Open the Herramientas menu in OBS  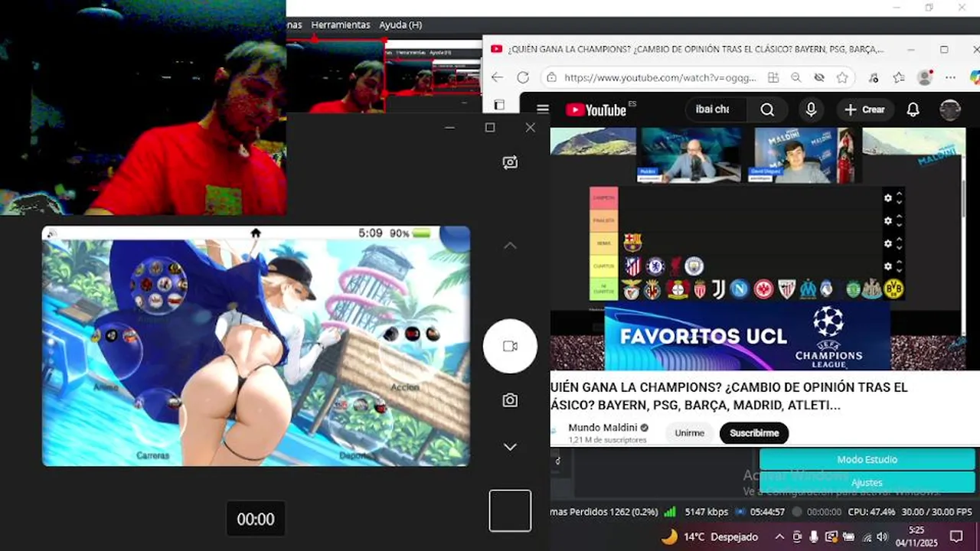[341, 24]
